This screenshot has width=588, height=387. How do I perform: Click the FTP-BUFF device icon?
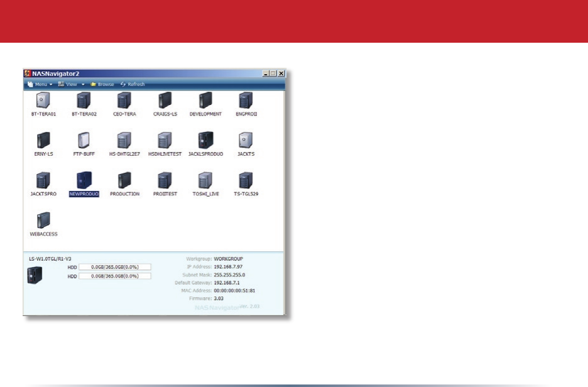pyautogui.click(x=84, y=140)
